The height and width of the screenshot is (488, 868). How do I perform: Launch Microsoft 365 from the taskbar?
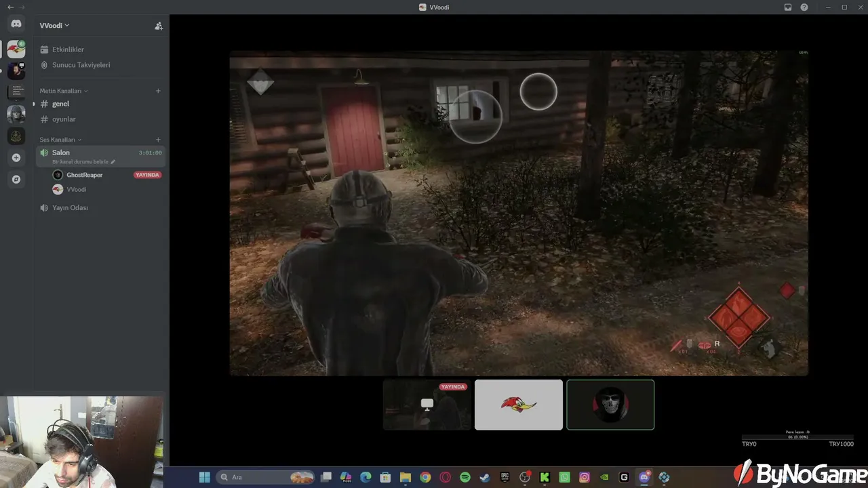tap(346, 477)
